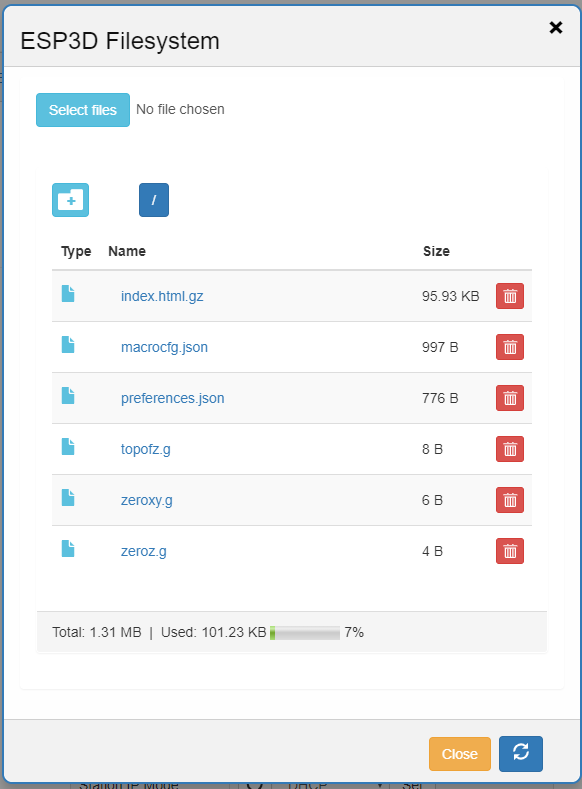Open the index.html.gz file link
This screenshot has width=582, height=789.
[x=162, y=296]
